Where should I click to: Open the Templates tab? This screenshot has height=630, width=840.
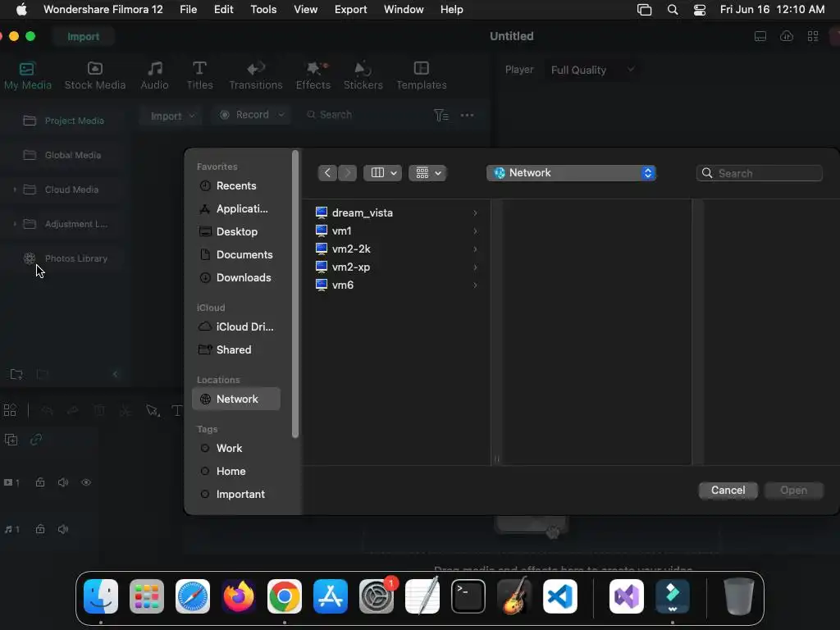coord(421,75)
